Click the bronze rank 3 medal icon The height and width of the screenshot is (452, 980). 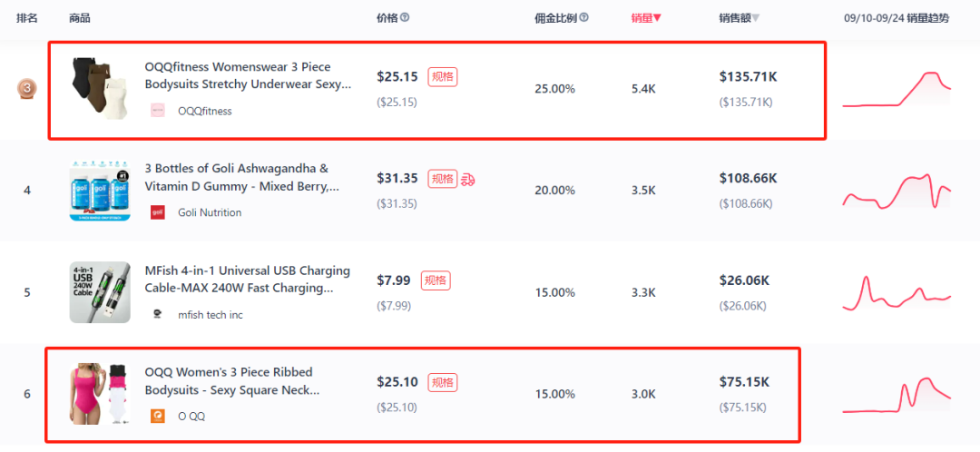pyautogui.click(x=26, y=89)
